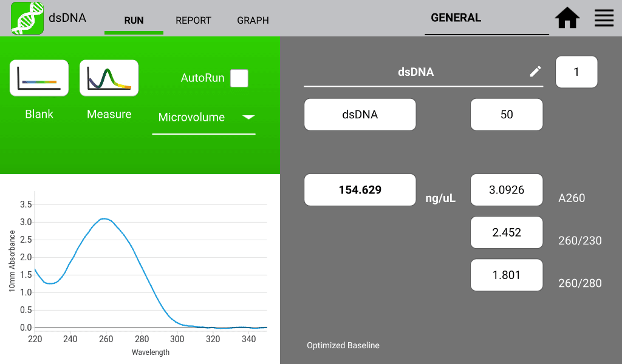Click the 154.629 concentration value
Viewport: 622px width, 364px height.
coord(360,190)
